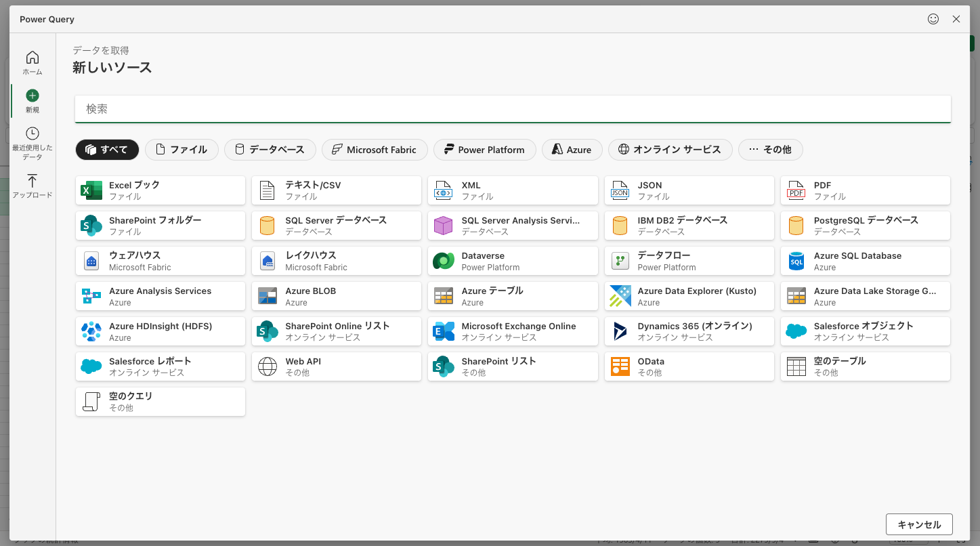
Task: Go to ホーム in sidebar
Action: pos(33,62)
